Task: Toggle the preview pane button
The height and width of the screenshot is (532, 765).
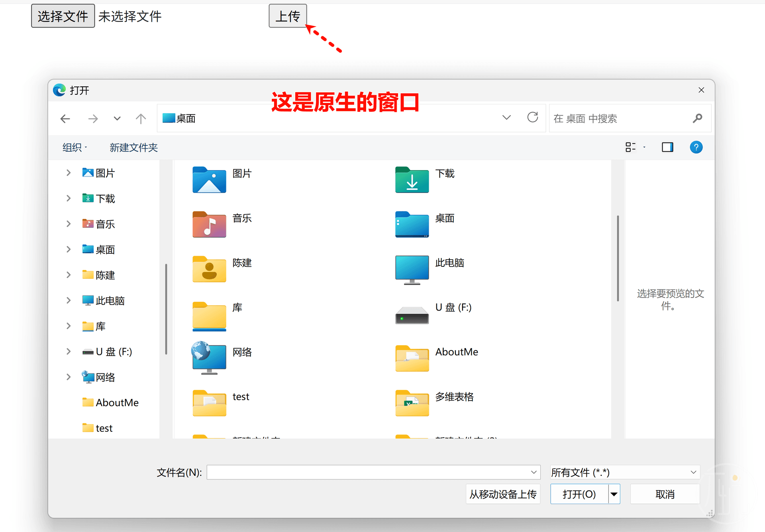Action: 667,147
